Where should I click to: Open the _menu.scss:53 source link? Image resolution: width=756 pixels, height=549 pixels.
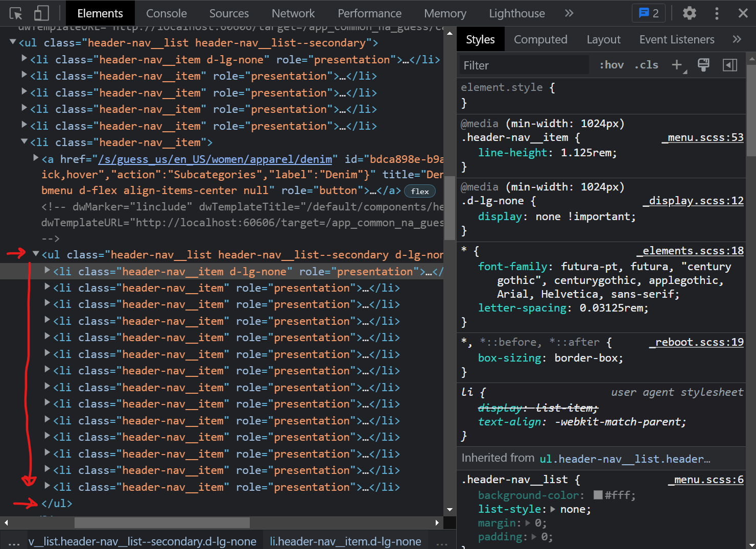(702, 137)
